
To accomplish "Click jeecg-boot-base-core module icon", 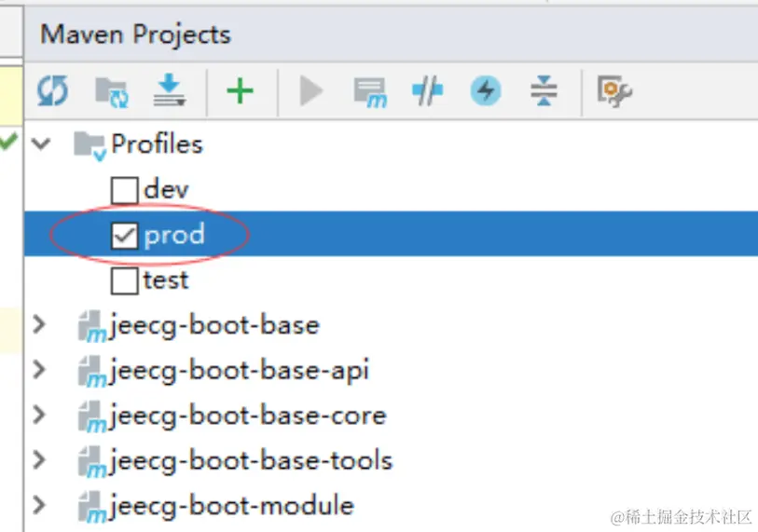I will [92, 416].
